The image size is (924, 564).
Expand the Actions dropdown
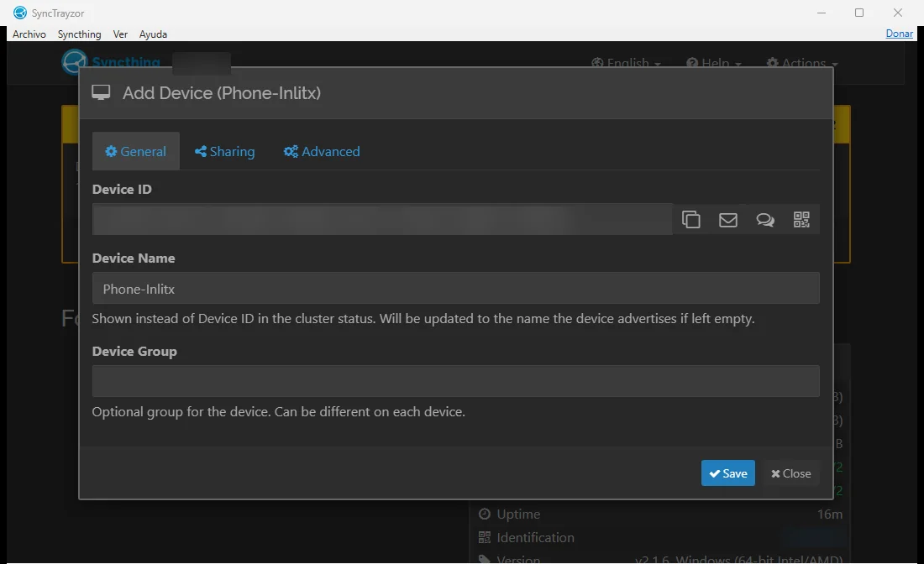[x=801, y=62]
